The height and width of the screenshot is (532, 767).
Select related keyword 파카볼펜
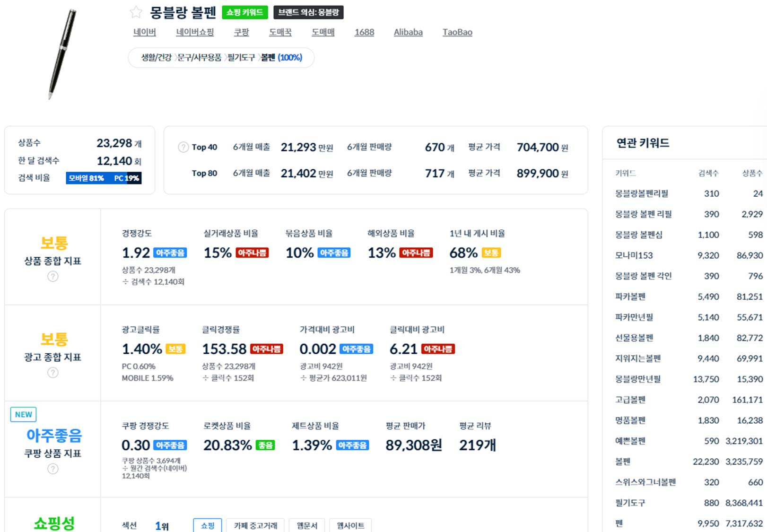630,297
